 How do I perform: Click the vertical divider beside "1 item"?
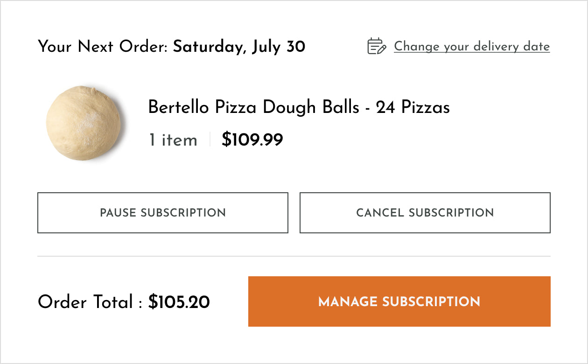(x=210, y=140)
